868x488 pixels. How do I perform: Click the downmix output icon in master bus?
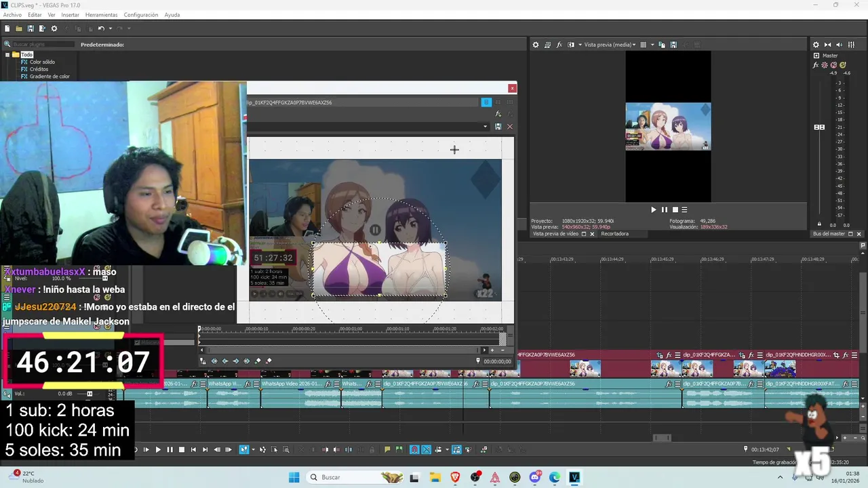point(828,45)
